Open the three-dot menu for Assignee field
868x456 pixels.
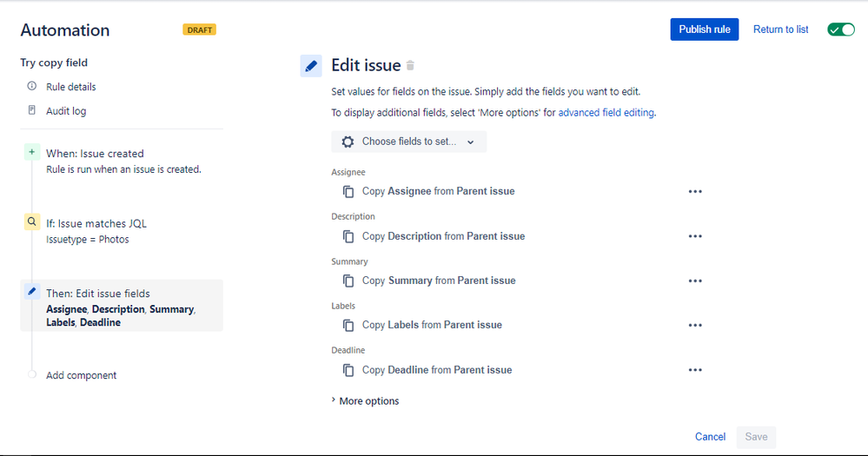pos(695,191)
